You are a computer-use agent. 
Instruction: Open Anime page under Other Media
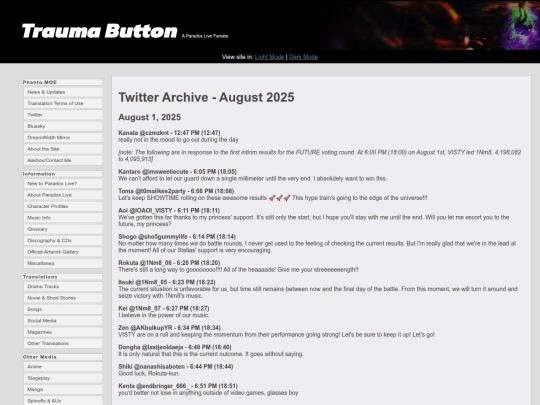(63, 367)
